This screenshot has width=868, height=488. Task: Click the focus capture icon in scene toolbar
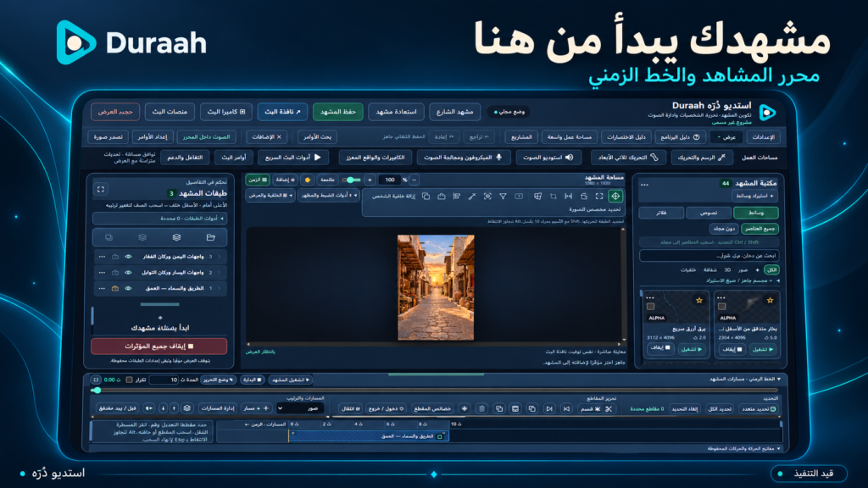click(x=487, y=196)
